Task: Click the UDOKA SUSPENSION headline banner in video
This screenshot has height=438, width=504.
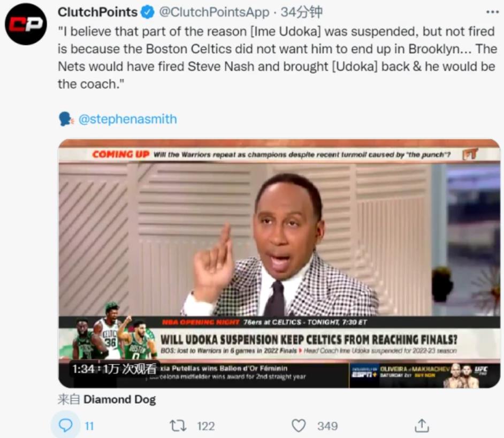Action: (x=309, y=339)
